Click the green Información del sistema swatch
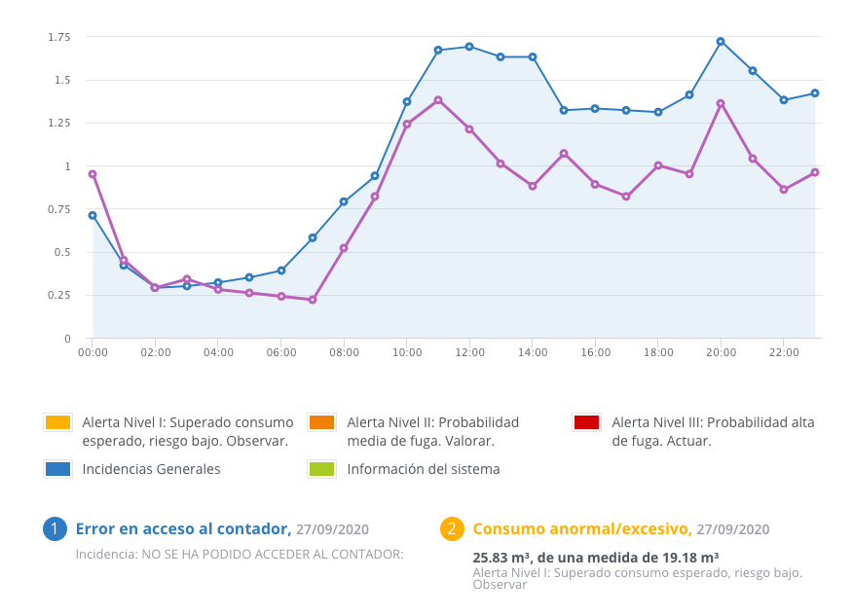The image size is (853, 616). coord(322,469)
